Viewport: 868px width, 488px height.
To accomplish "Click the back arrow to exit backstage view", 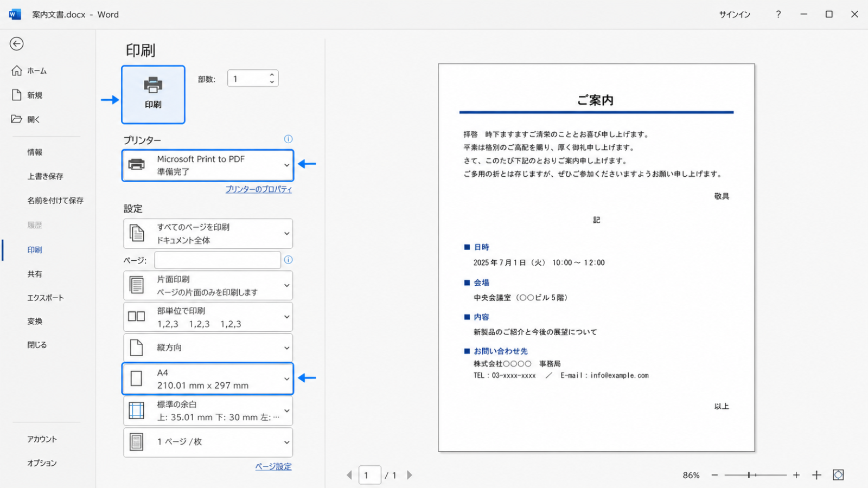I will (17, 44).
